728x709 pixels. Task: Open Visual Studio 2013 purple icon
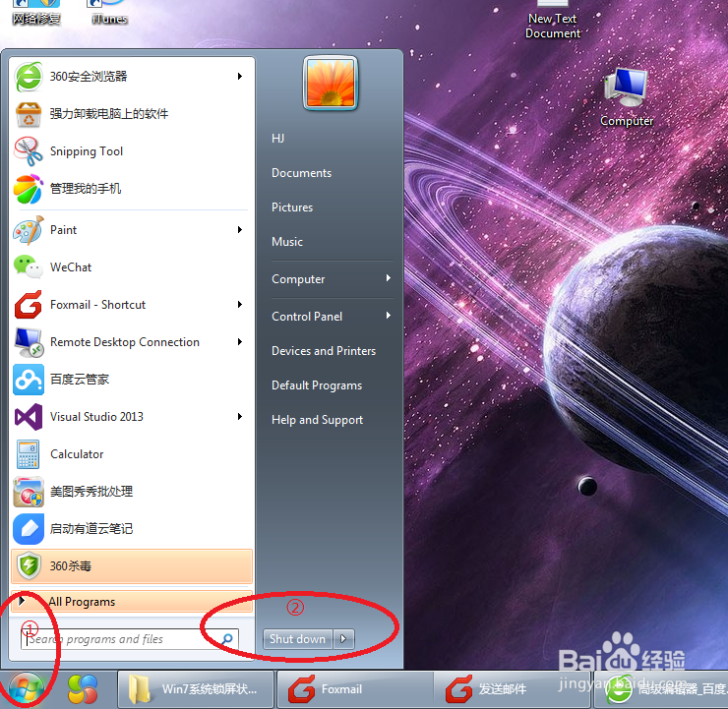(29, 417)
